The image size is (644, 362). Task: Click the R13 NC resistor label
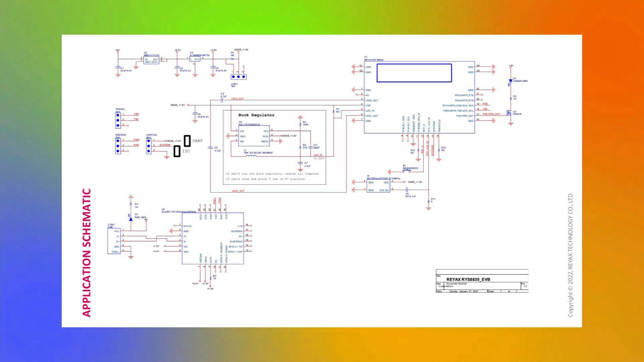pyautogui.click(x=443, y=149)
